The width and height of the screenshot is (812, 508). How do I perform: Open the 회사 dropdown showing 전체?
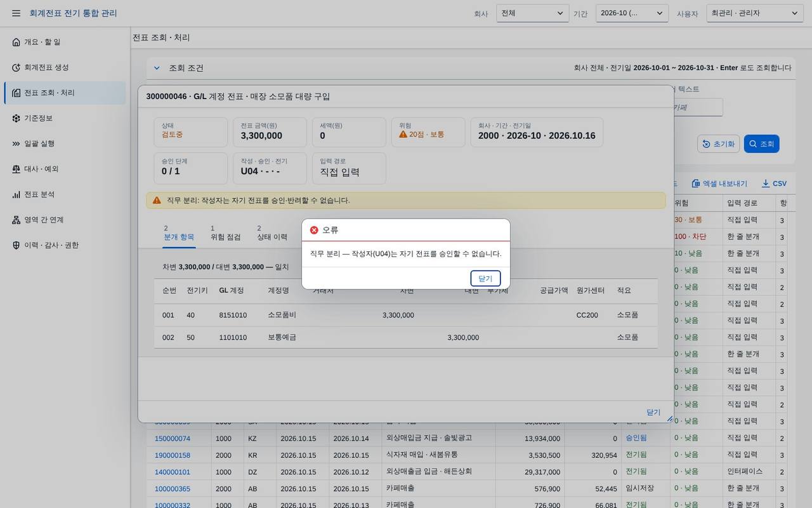[532, 13]
